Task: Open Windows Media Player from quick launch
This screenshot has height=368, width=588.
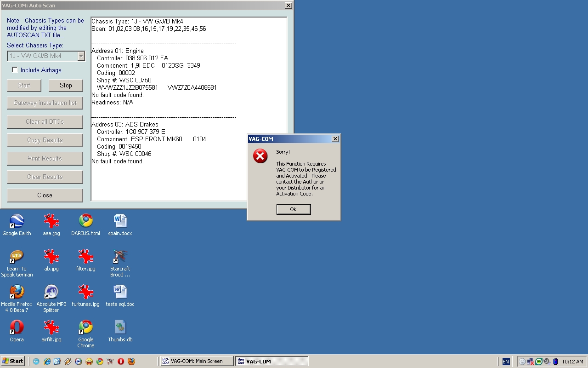Action: 78,362
